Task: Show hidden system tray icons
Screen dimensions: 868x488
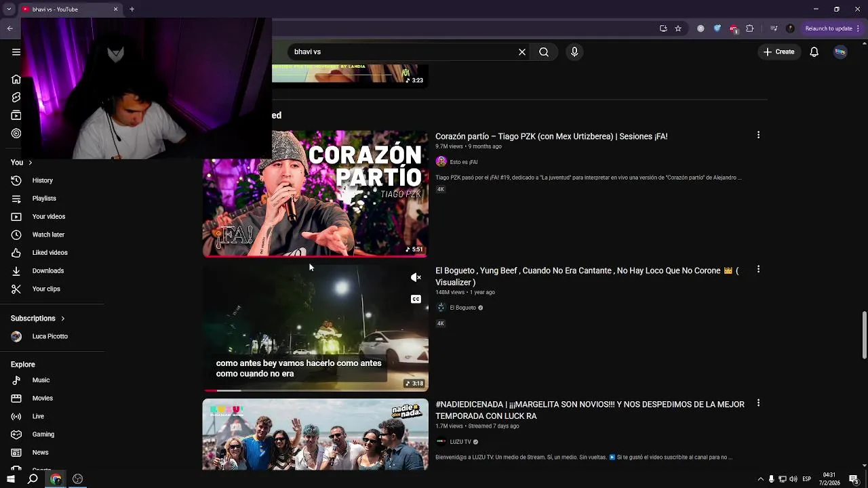Action: tap(760, 479)
